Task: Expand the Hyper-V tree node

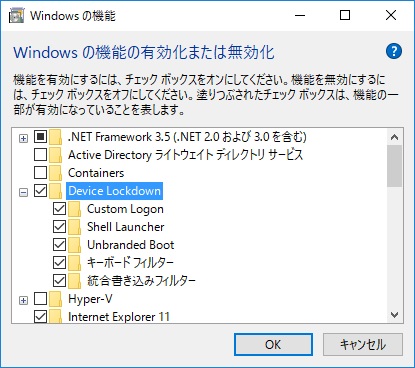Action: [x=23, y=301]
